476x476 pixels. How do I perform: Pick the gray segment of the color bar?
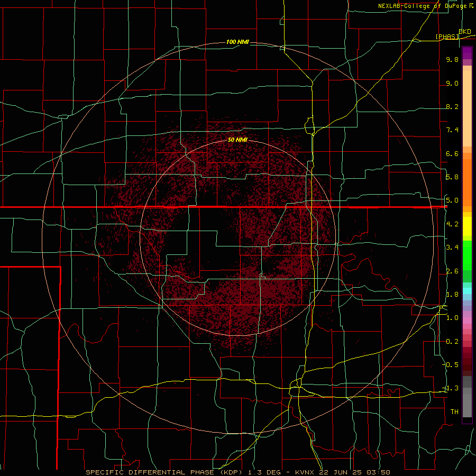(x=467, y=404)
